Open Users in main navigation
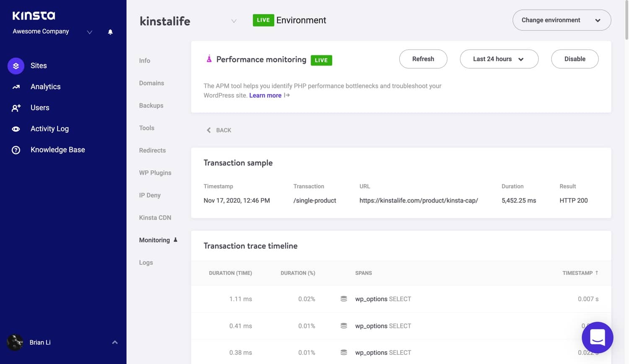The width and height of the screenshot is (629, 364). coord(40,108)
